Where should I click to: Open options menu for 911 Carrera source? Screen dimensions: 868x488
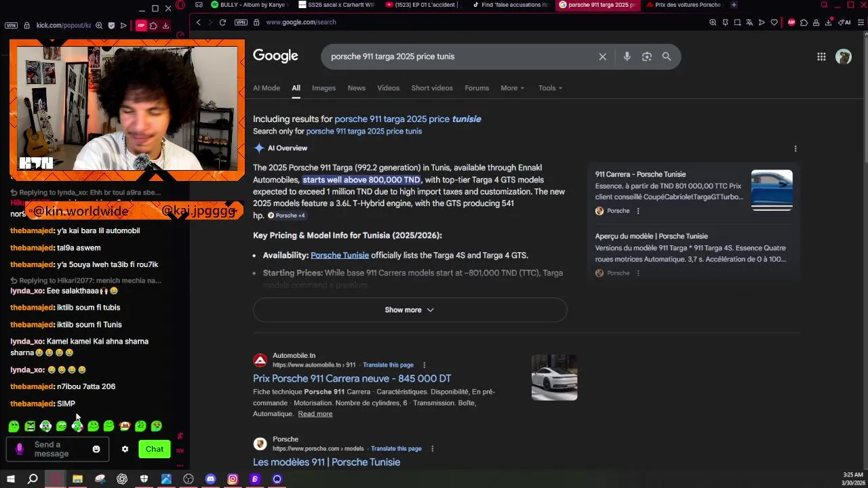[637, 211]
